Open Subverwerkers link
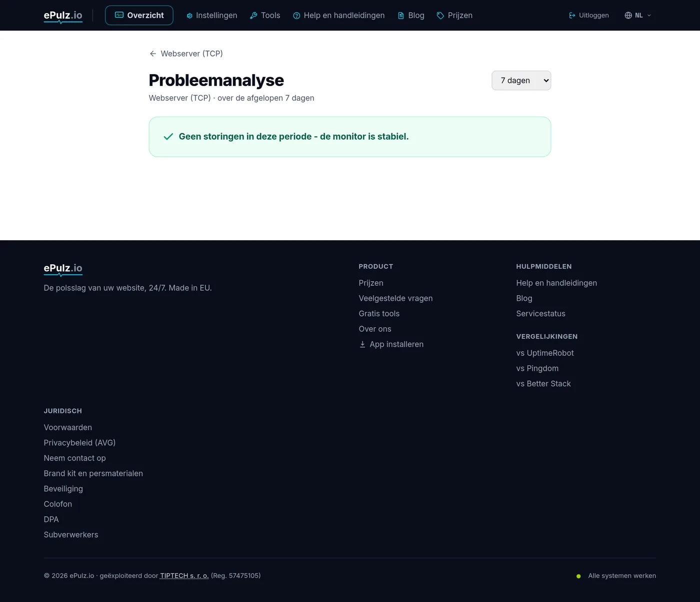The width and height of the screenshot is (700, 602). coord(71,535)
